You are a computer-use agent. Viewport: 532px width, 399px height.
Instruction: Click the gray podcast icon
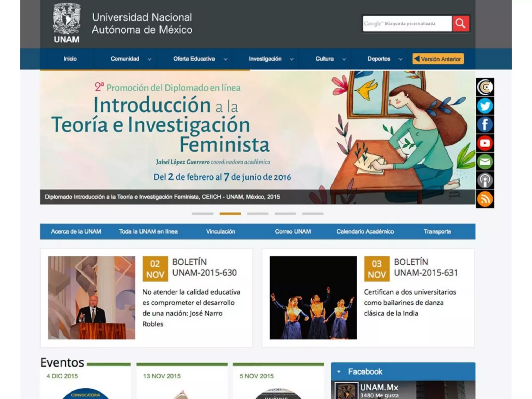click(x=485, y=180)
